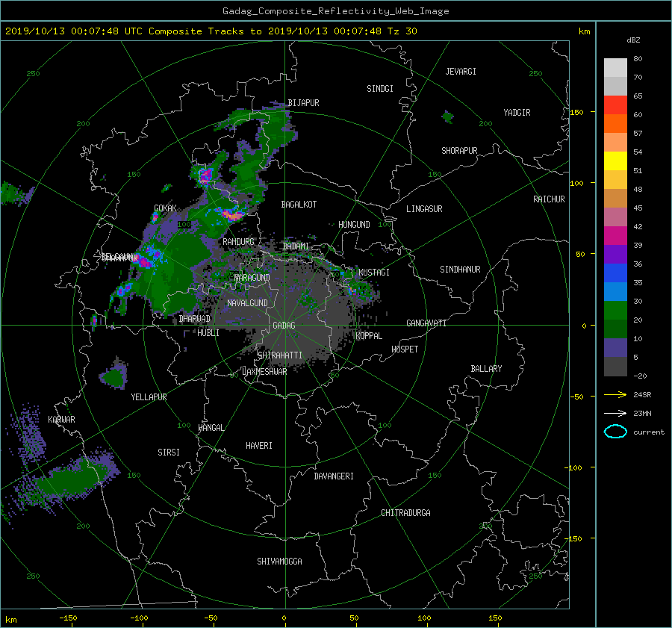
Task: Click the intense magenta echo near Gokak
Action: click(x=155, y=217)
